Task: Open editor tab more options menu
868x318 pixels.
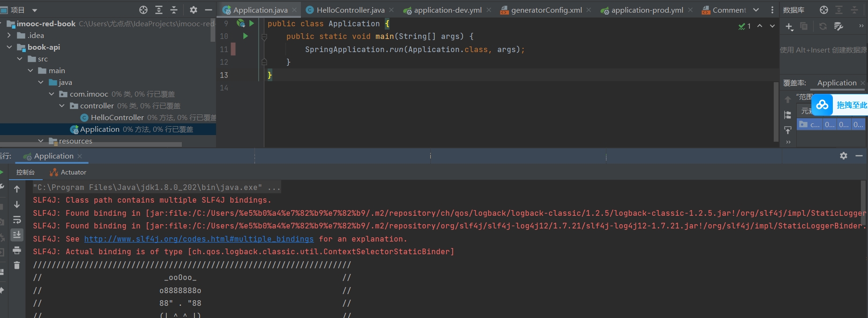Action: pos(772,10)
